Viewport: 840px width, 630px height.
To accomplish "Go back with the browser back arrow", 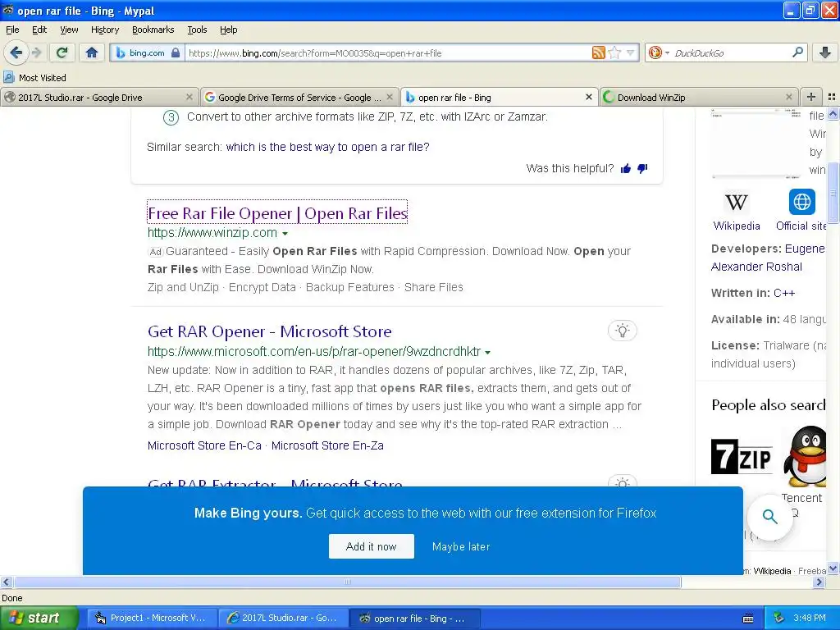I will click(x=16, y=52).
